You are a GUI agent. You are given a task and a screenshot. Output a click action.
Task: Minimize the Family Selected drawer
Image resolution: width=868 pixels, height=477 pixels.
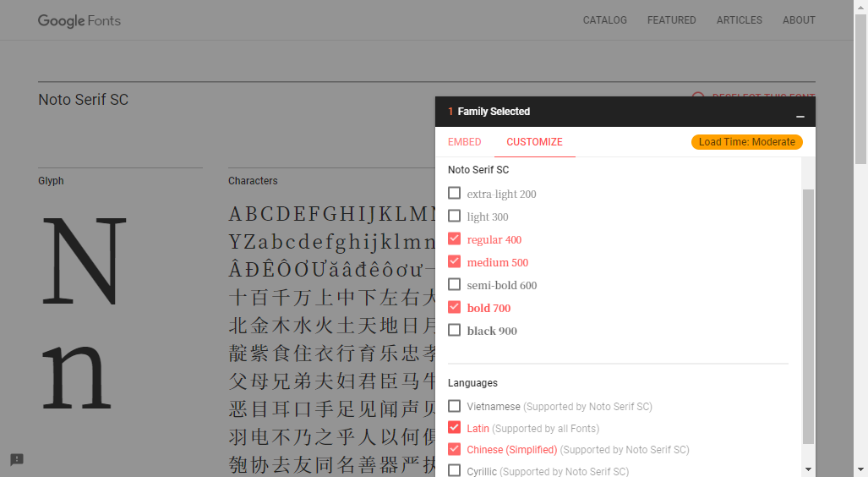[800, 117]
